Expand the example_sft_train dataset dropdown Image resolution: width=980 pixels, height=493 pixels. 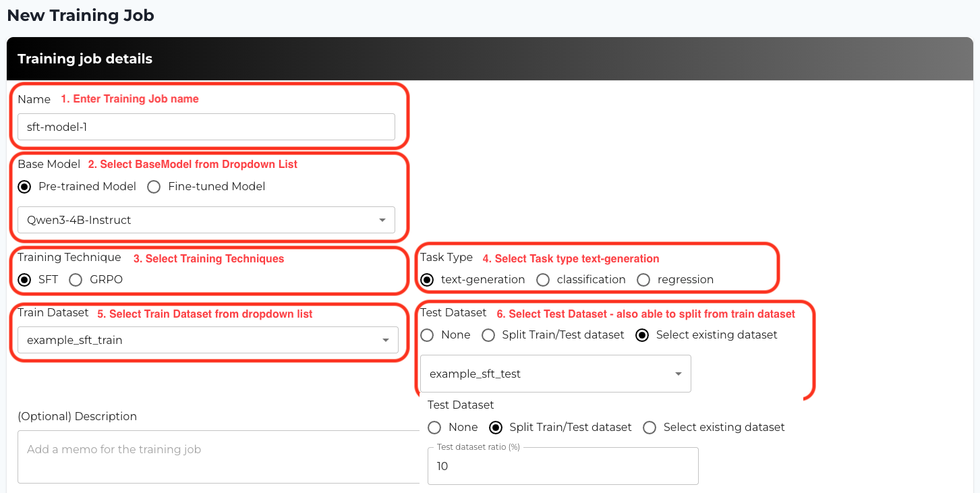207,340
